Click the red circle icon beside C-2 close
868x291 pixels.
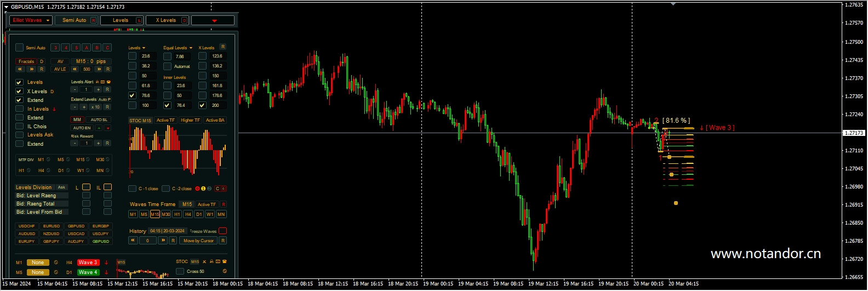(197, 189)
